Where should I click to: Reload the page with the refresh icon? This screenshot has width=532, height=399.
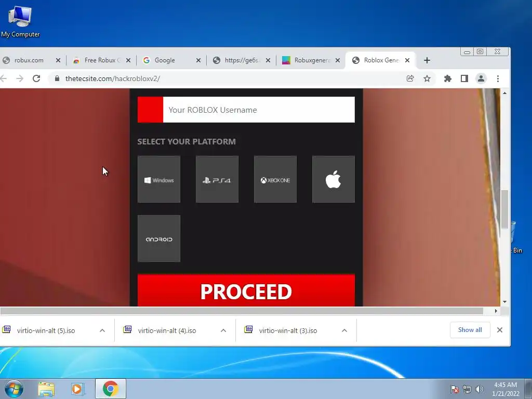coord(36,79)
